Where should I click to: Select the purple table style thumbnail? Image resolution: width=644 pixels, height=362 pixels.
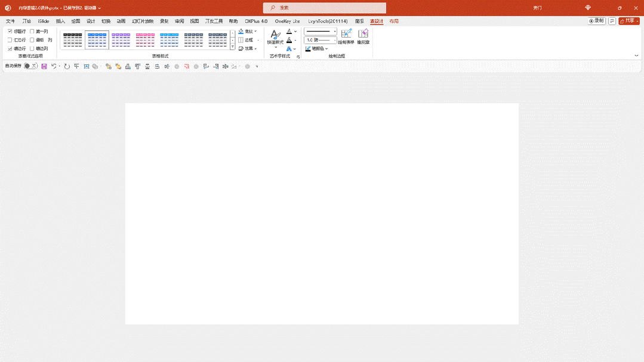tap(121, 40)
